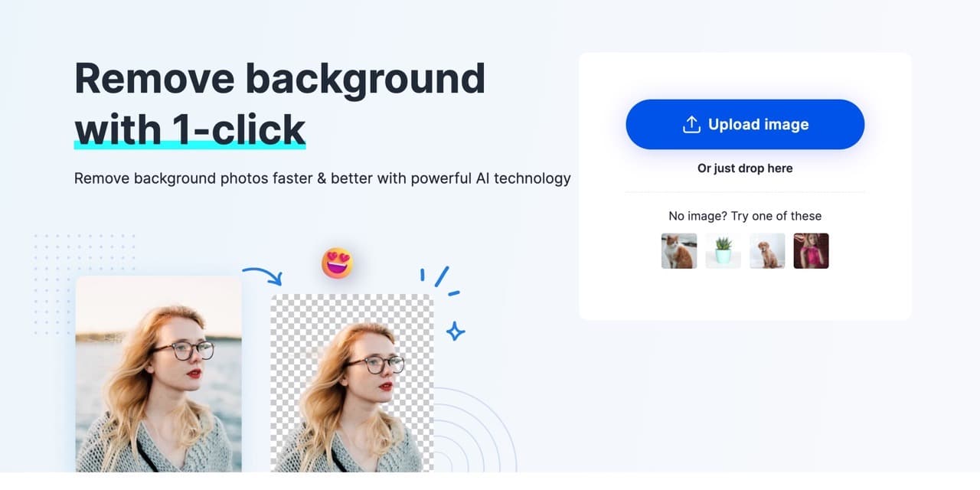Image resolution: width=980 pixels, height=490 pixels.
Task: Click the blue four-point sparkle star icon
Action: (x=456, y=331)
